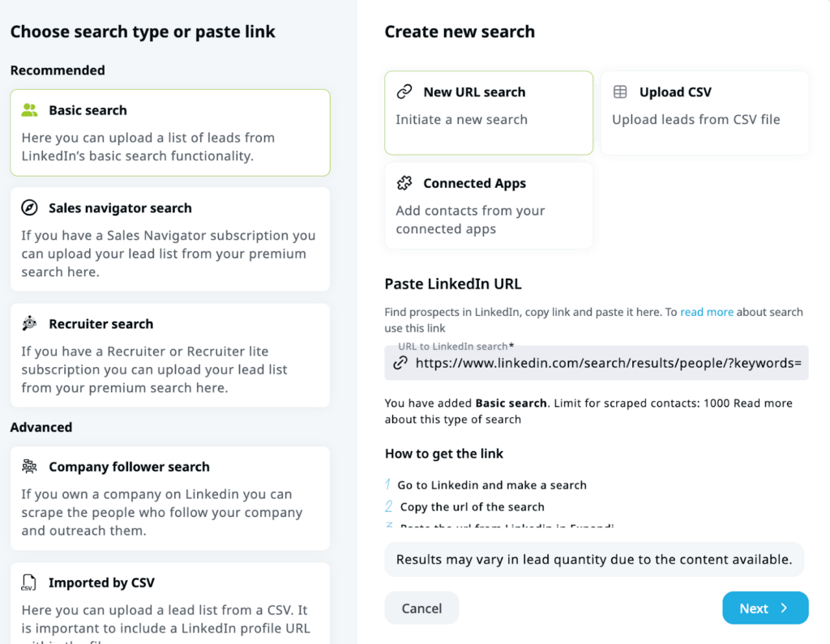The image size is (830, 644).
Task: Click the Recruiter search icon
Action: pos(30,324)
